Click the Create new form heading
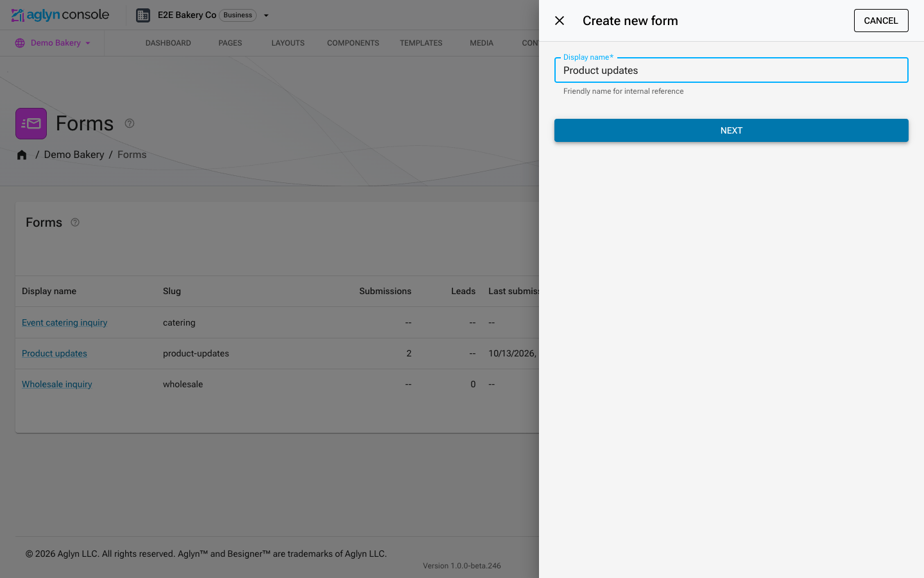Screen dimensions: 924x578 [x=630, y=21]
